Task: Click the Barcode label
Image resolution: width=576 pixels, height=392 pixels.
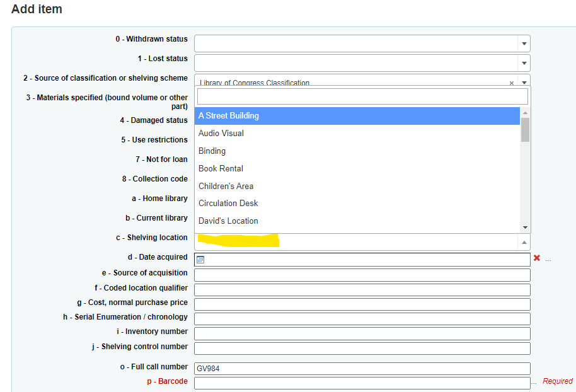Action: click(167, 381)
